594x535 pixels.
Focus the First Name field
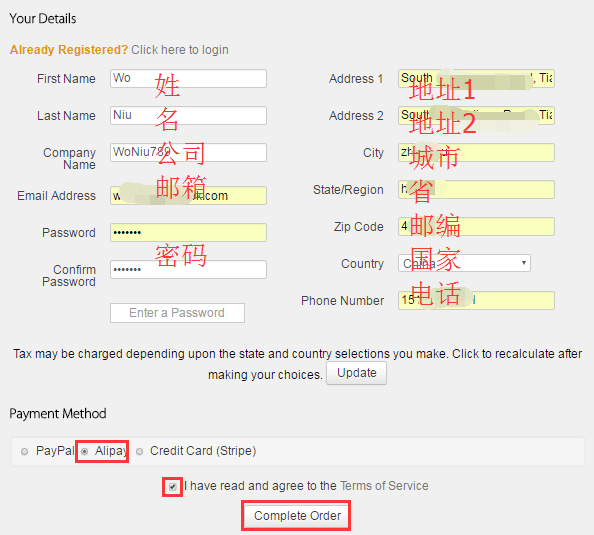coord(188,78)
